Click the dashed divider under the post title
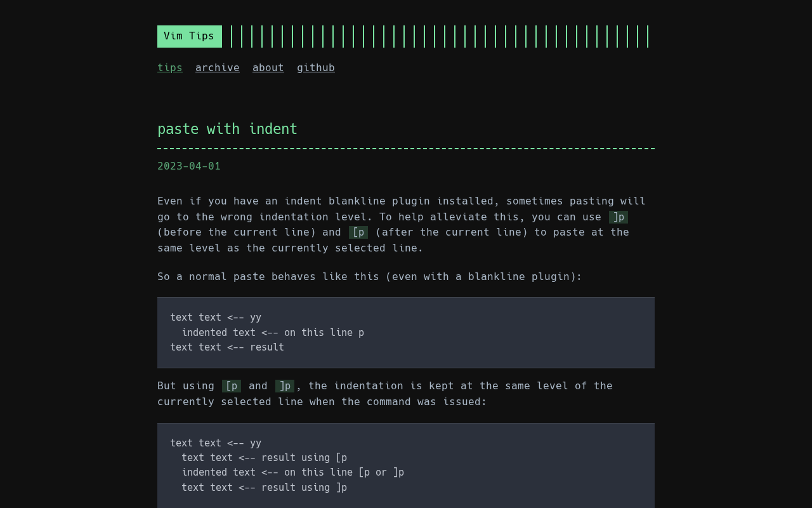The height and width of the screenshot is (508, 812). [x=406, y=149]
